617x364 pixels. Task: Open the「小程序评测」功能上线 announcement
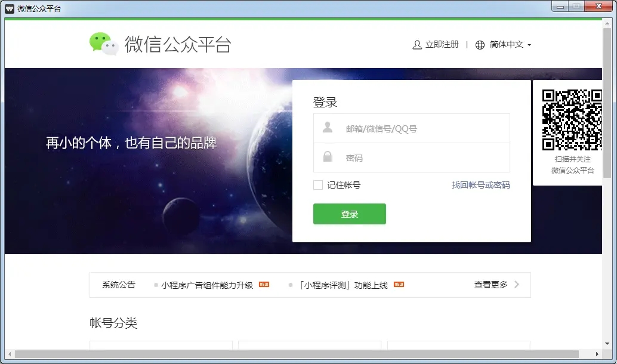343,285
